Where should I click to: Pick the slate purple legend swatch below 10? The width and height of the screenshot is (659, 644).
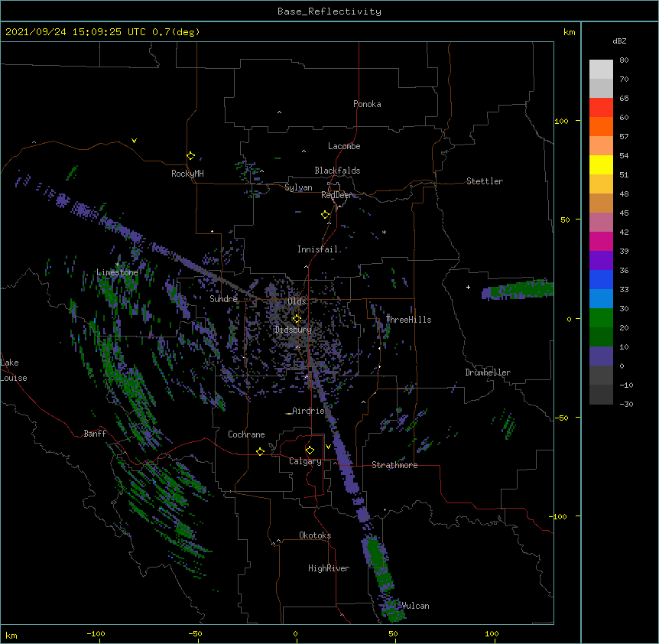point(601,356)
